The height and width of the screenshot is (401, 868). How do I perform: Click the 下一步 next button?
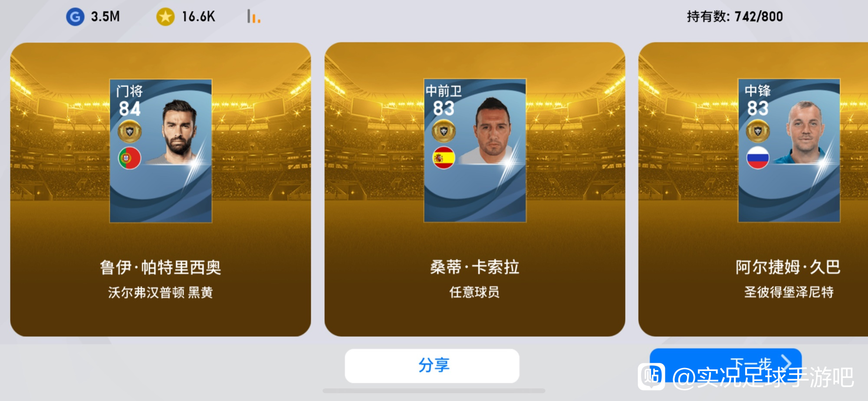point(725,362)
